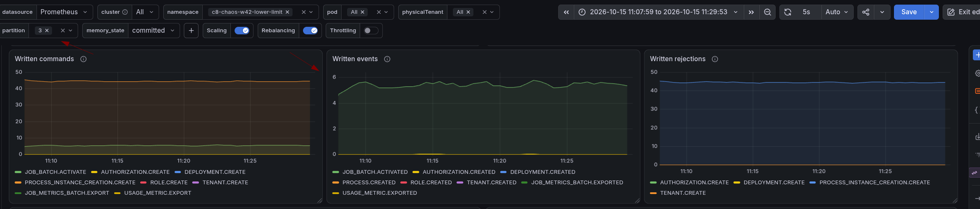Open info tooltip for Written events
980x209 pixels.
pos(387,59)
